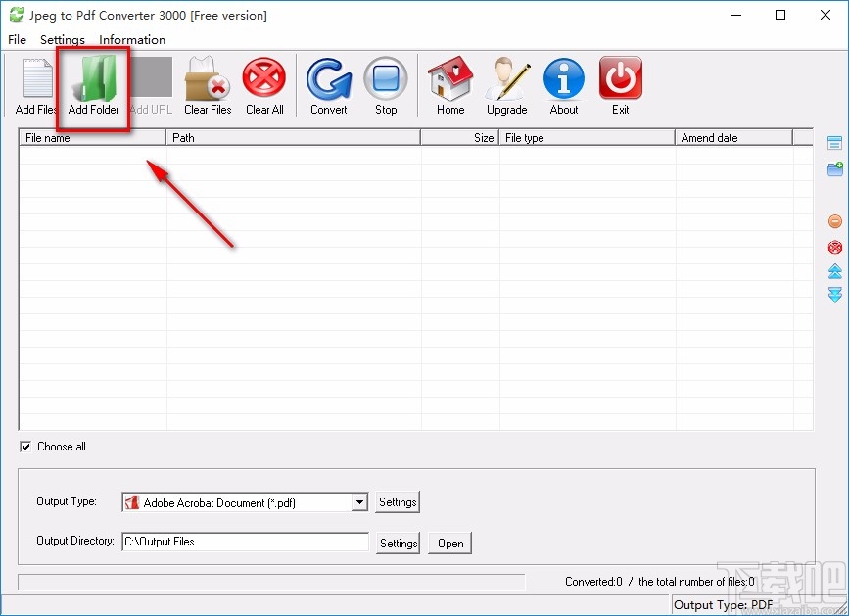Click the Output Directory path field
The height and width of the screenshot is (616, 849).
point(245,543)
